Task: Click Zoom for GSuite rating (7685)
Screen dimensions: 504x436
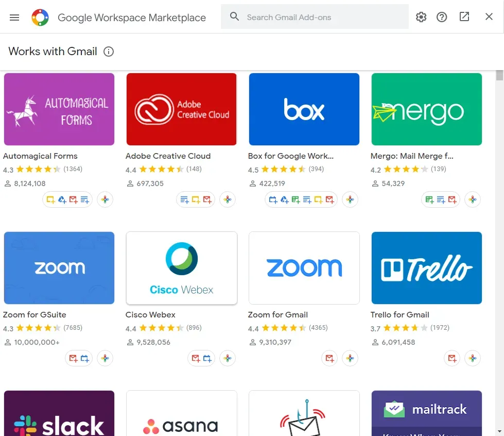Action: coord(73,328)
